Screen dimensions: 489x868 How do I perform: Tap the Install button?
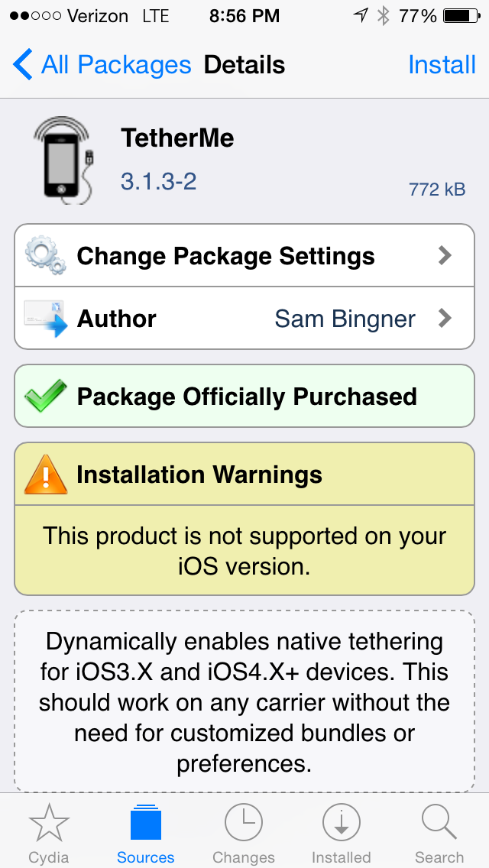point(442,65)
